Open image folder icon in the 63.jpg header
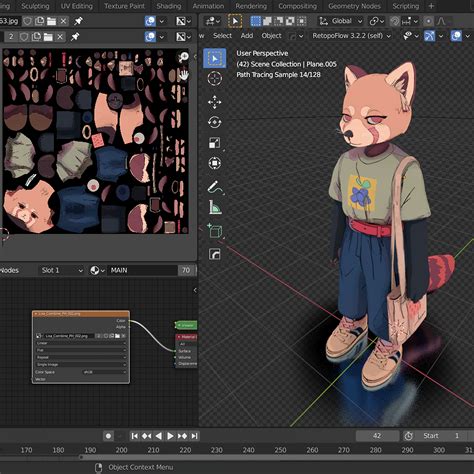 click(51, 21)
